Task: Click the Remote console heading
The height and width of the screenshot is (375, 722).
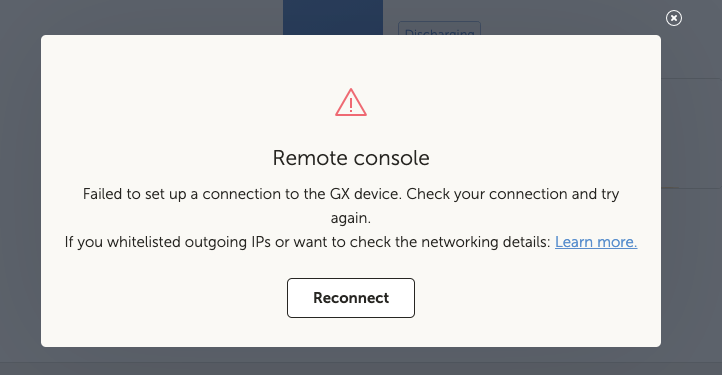Action: [x=351, y=158]
